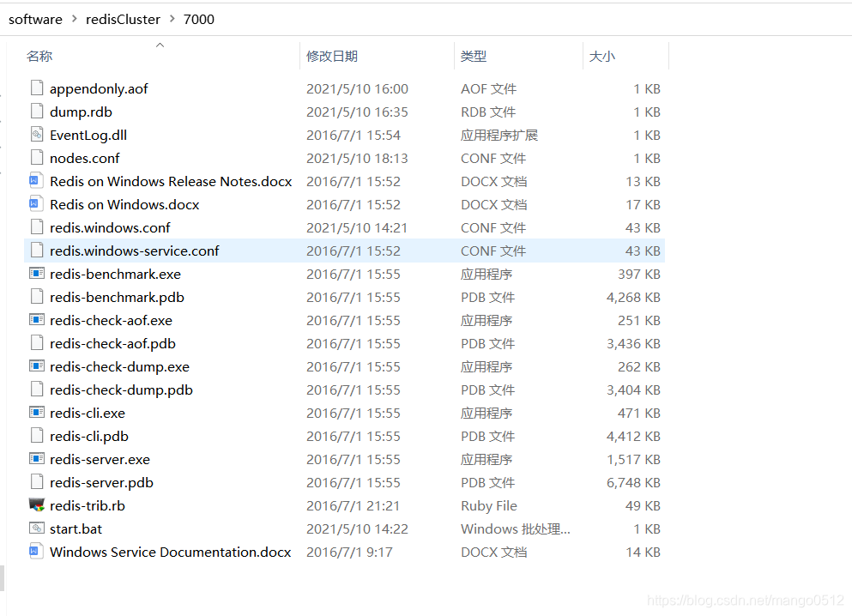Expand the chevron after redisCluster in breadcrumb
852x616 pixels.
(172, 19)
